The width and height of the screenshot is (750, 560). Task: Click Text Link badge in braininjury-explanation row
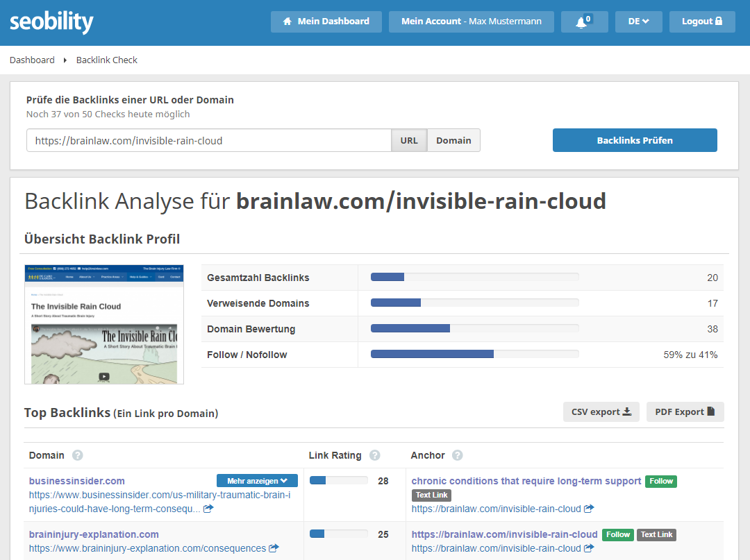pyautogui.click(x=656, y=535)
